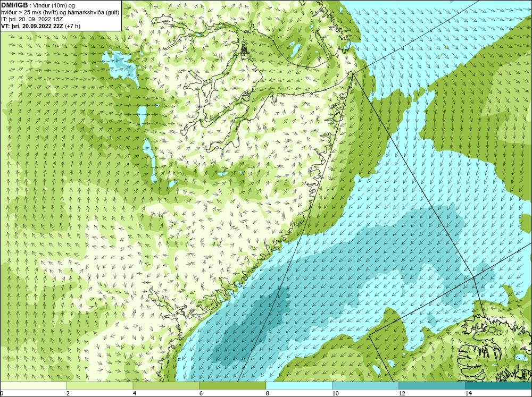Click the 12–14 m/s teal legend swatch
Image resolution: width=532 pixels, height=397 pixels.
click(x=432, y=385)
